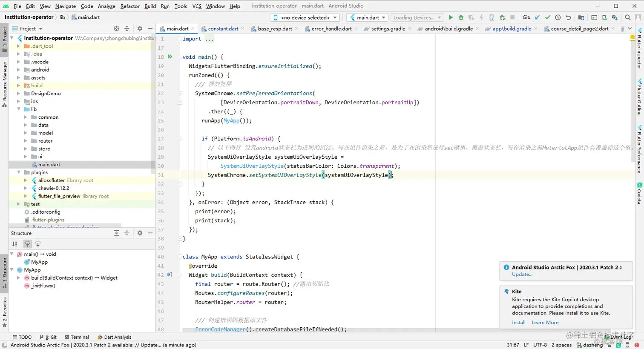Revert changes with the rollback arrow icon
The image size is (644, 349).
coord(568,17)
